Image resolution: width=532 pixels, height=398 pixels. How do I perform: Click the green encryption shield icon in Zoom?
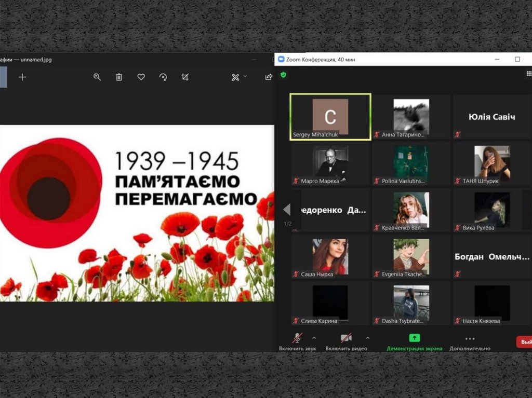[x=283, y=75]
